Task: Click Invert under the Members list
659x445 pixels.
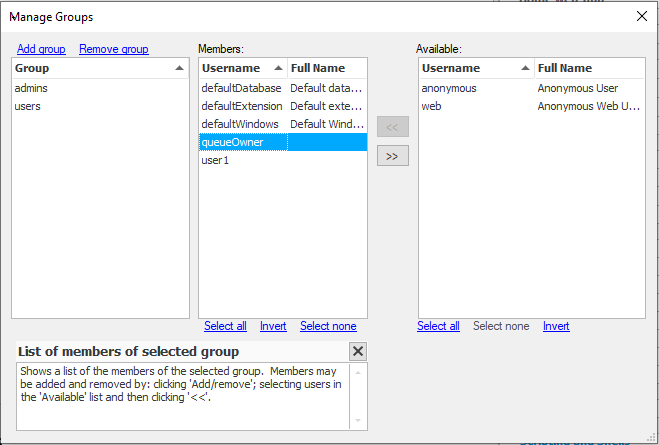Action: [273, 326]
